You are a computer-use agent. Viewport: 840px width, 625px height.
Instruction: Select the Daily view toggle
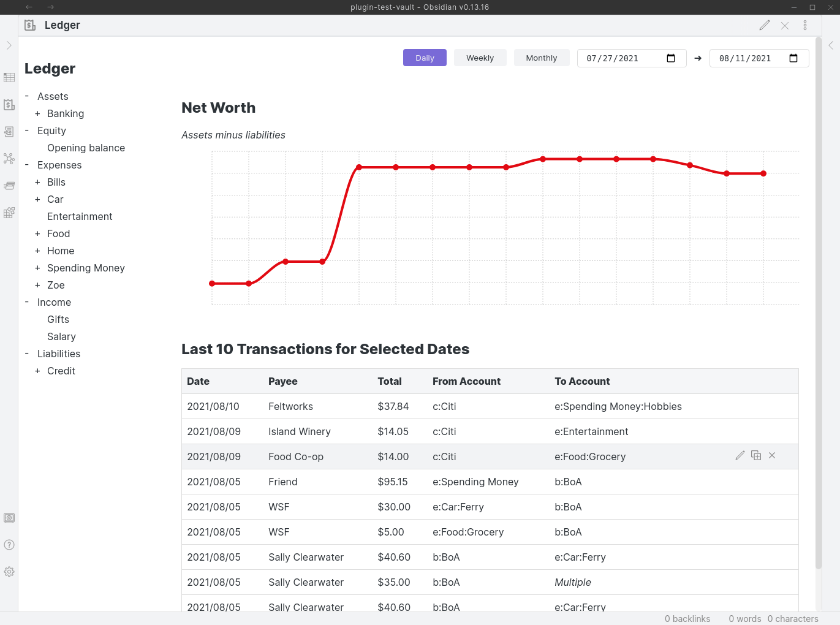(425, 58)
